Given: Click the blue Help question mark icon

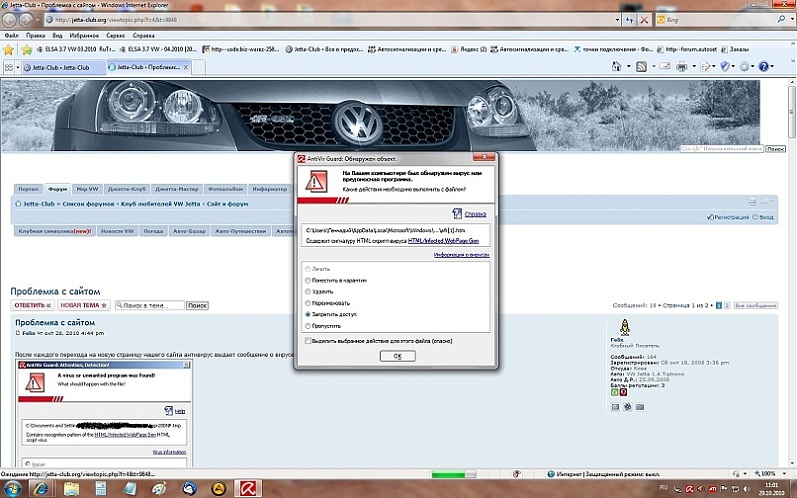Looking at the screenshot, I should pyautogui.click(x=763, y=67).
